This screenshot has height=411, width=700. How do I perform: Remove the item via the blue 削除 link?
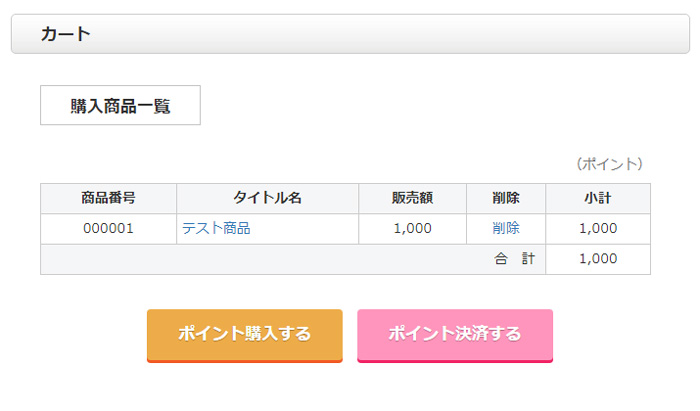(x=506, y=228)
